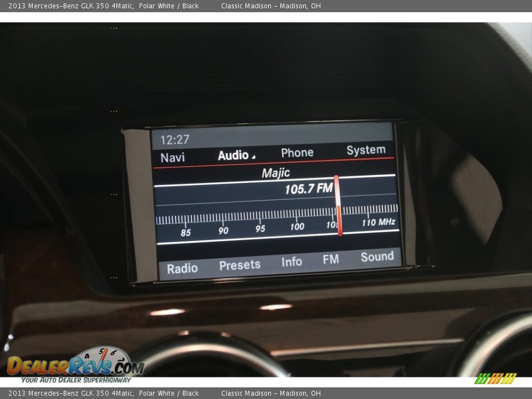The image size is (532, 399).
Task: Click the Majic station name
Action: 276,173
